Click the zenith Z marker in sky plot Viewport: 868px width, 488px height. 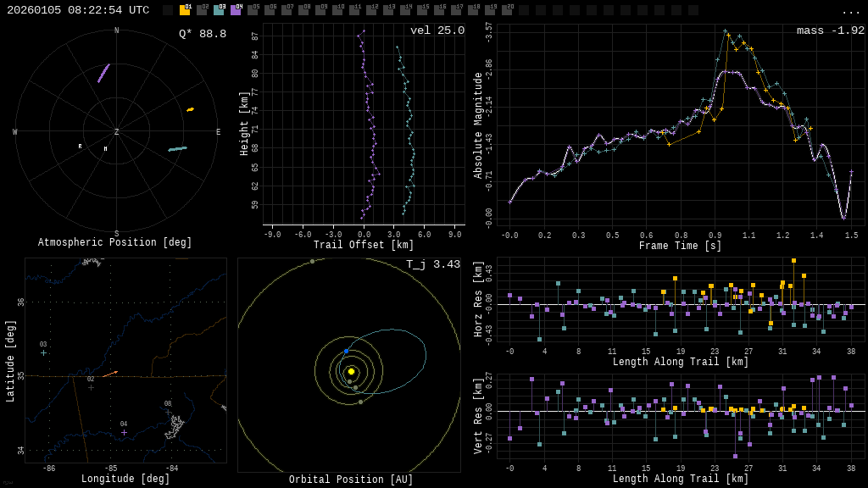pyautogui.click(x=117, y=132)
